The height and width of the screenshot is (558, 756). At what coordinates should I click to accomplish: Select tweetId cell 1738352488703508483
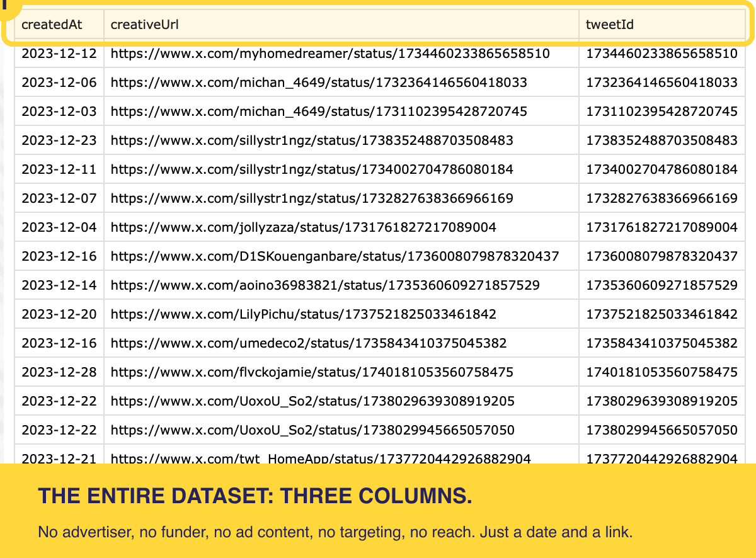tap(662, 140)
